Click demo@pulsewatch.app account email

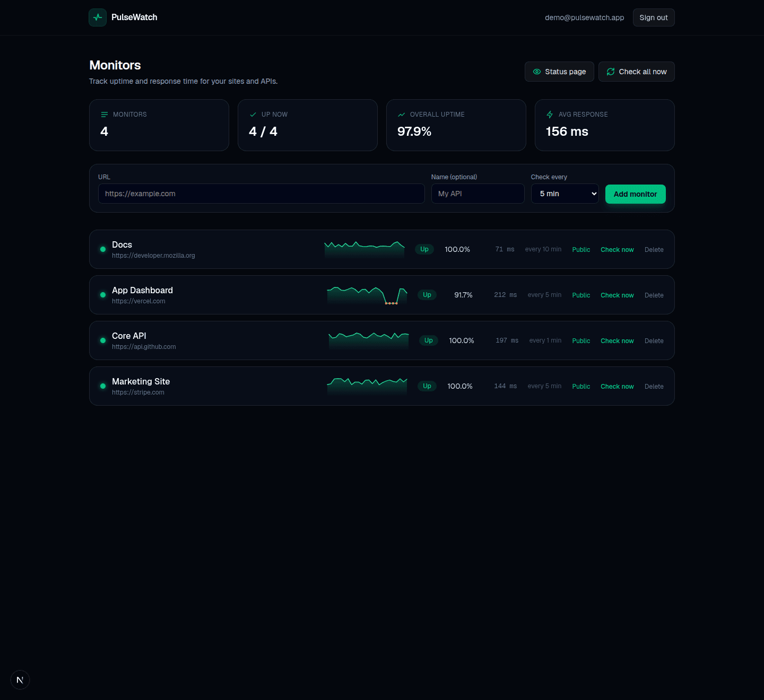click(x=585, y=17)
